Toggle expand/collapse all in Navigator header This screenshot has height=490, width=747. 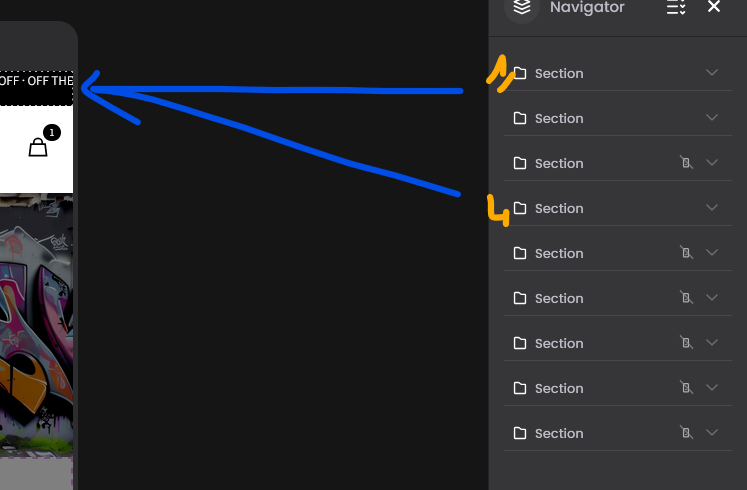tap(676, 7)
